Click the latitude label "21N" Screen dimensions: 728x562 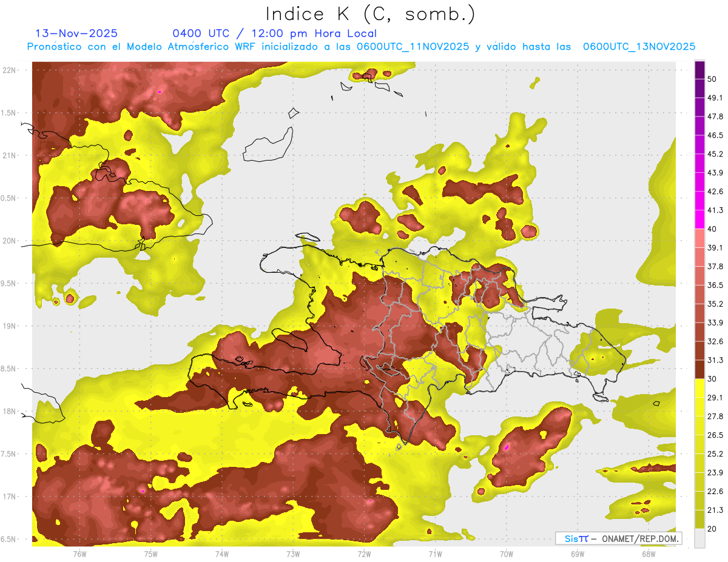point(10,155)
